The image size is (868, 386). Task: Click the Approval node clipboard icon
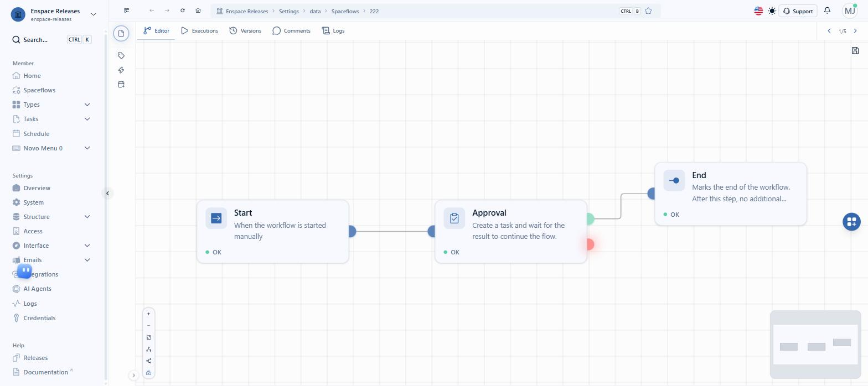[x=454, y=218]
